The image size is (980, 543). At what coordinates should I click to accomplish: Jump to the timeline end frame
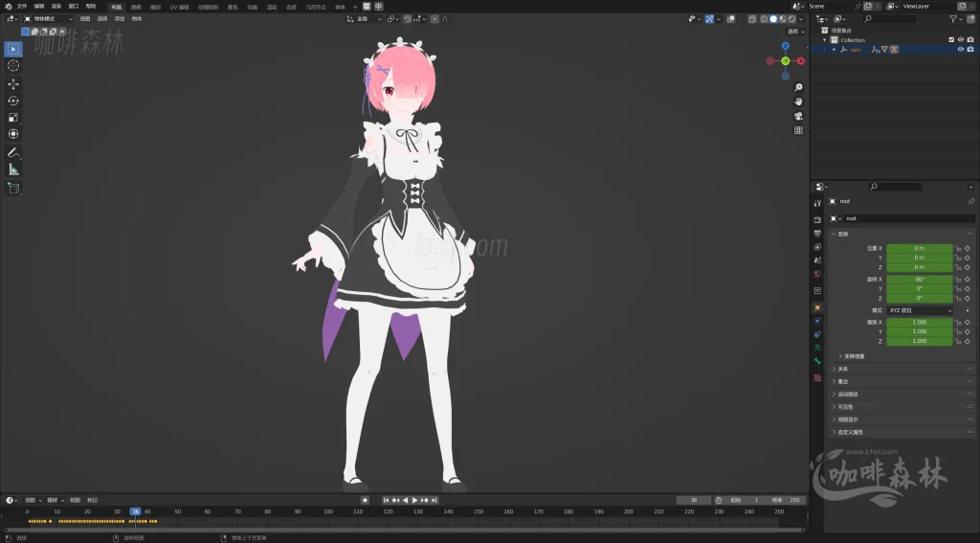434,501
